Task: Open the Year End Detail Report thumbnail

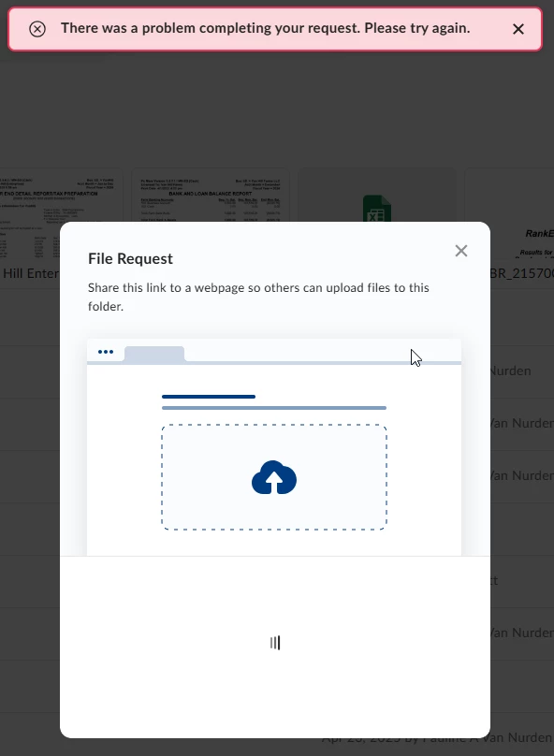Action: pyautogui.click(x=61, y=215)
